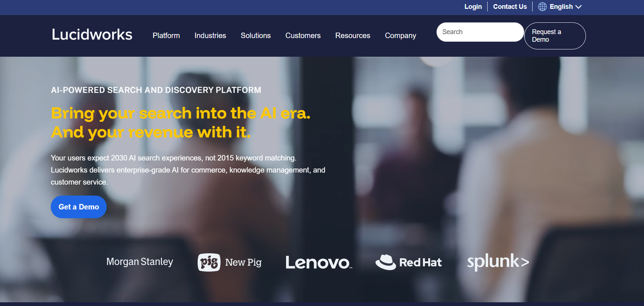Image resolution: width=644 pixels, height=306 pixels.
Task: Click the Login link
Action: point(473,6)
